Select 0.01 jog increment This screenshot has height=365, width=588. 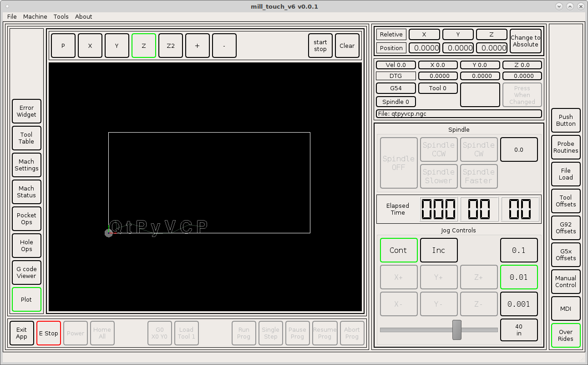point(519,277)
